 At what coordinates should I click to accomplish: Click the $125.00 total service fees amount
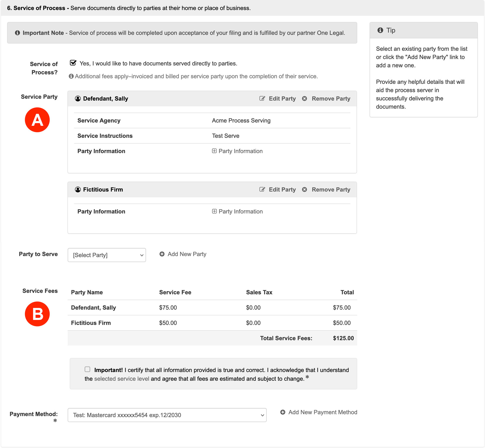point(343,338)
